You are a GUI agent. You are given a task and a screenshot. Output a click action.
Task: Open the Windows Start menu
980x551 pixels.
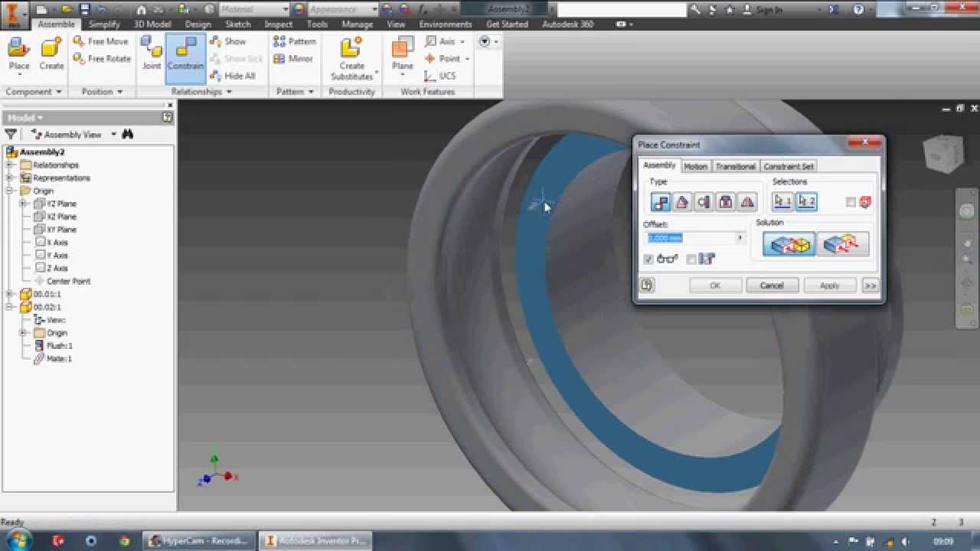[18, 540]
